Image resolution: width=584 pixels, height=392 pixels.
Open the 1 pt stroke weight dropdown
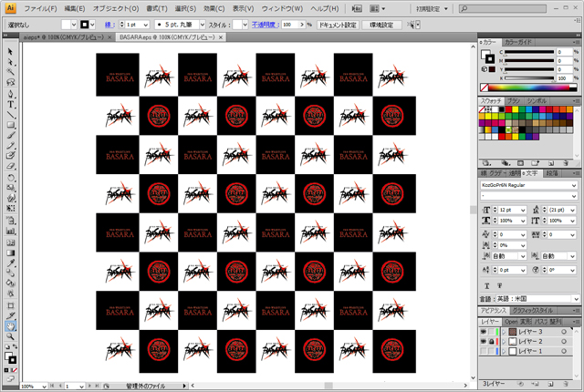click(x=146, y=25)
